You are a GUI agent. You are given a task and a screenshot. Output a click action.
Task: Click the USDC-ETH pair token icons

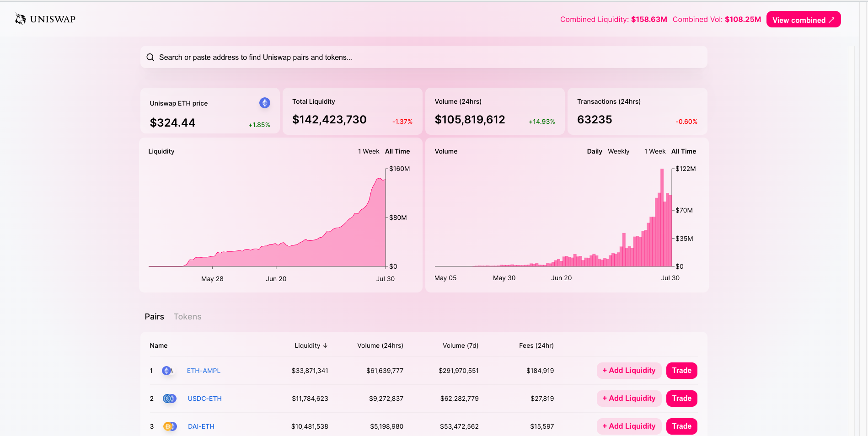pyautogui.click(x=169, y=398)
